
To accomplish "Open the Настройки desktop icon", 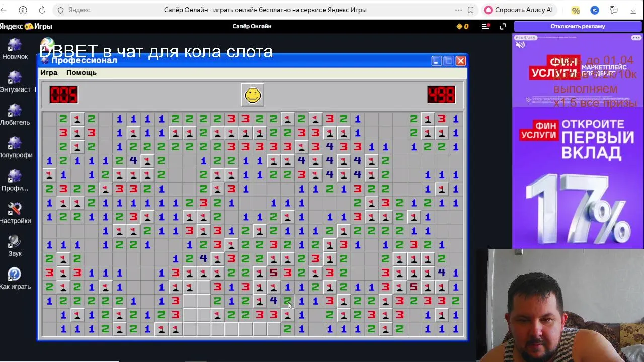I will tap(15, 213).
